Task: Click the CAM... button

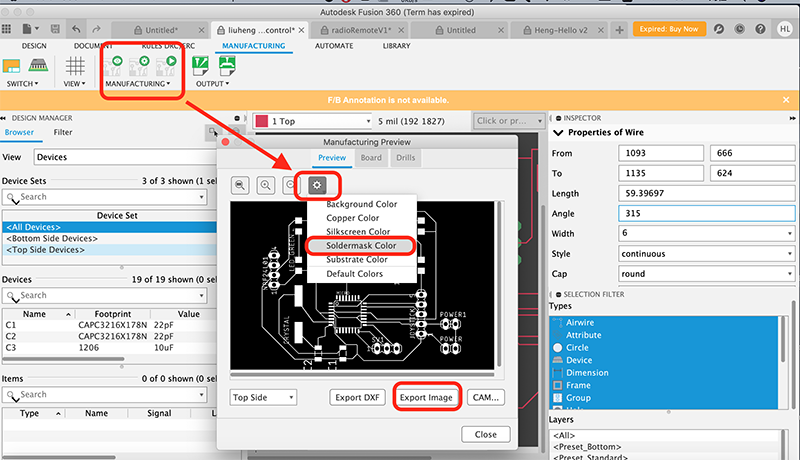Action: pyautogui.click(x=486, y=397)
